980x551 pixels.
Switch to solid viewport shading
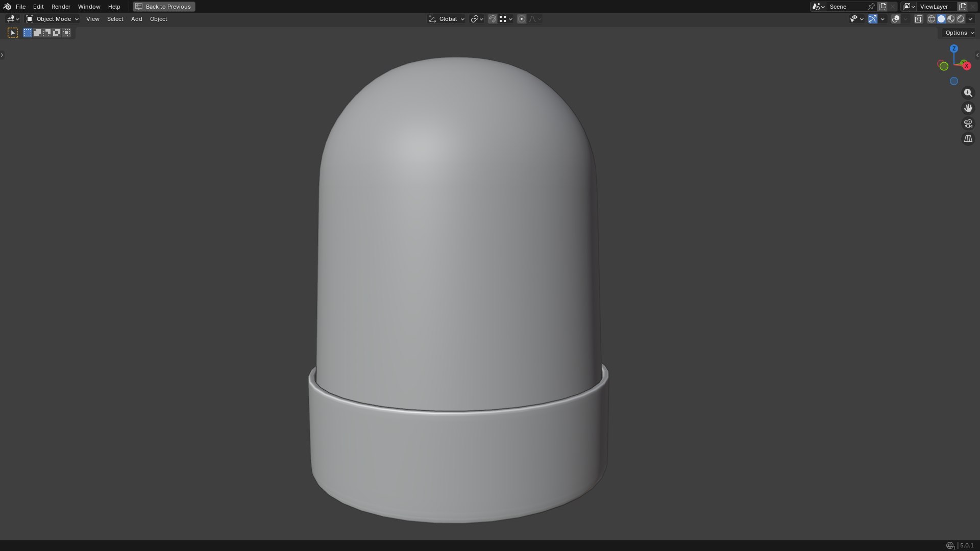coord(941,19)
